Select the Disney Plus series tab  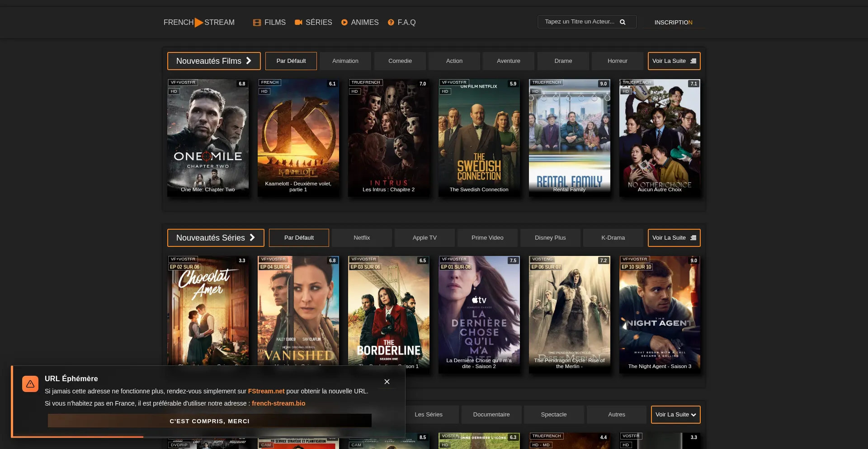pyautogui.click(x=550, y=238)
